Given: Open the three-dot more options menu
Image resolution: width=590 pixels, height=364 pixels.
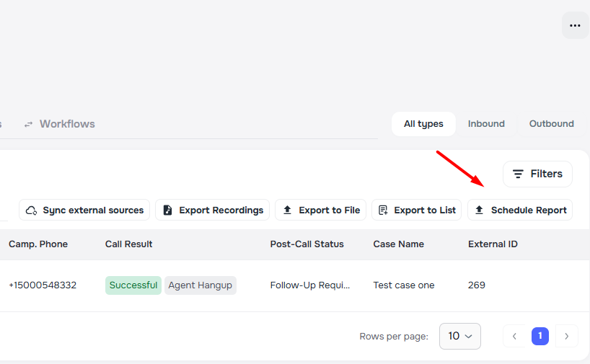Looking at the screenshot, I should 575,26.
